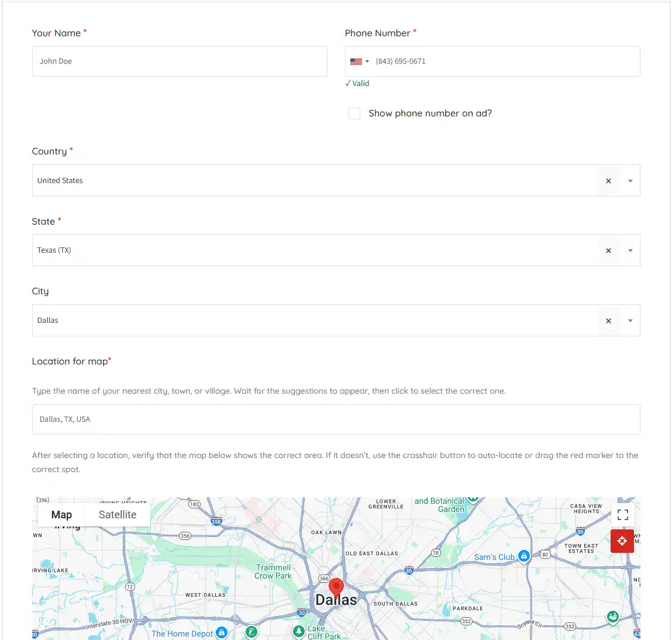This screenshot has height=640, width=672.
Task: Open the Country dropdown arrow
Action: tap(630, 181)
